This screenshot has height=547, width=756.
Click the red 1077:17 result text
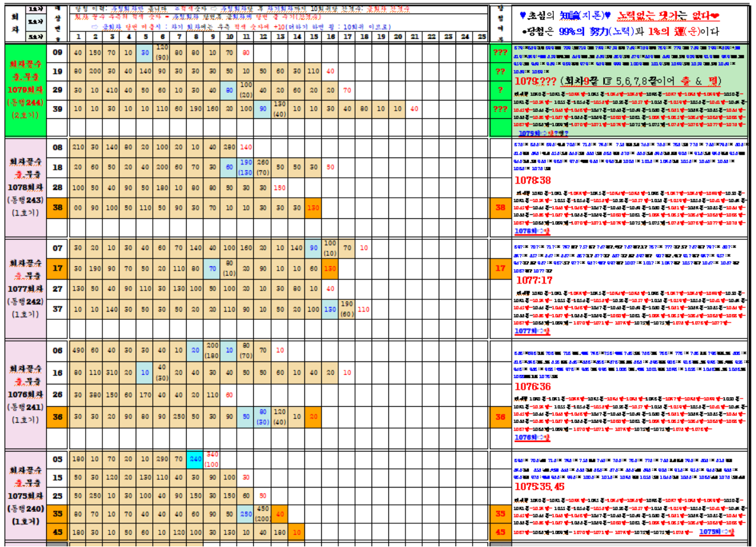[x=533, y=280]
